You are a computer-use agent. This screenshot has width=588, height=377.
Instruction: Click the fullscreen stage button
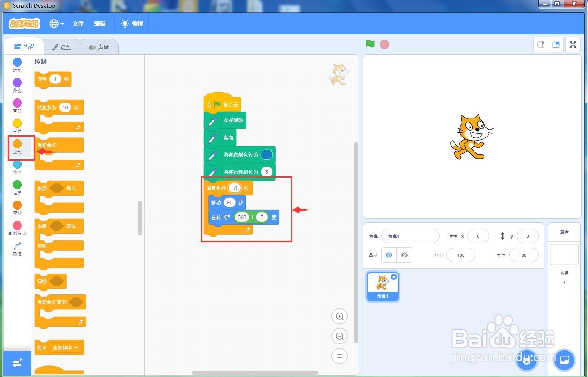573,44
